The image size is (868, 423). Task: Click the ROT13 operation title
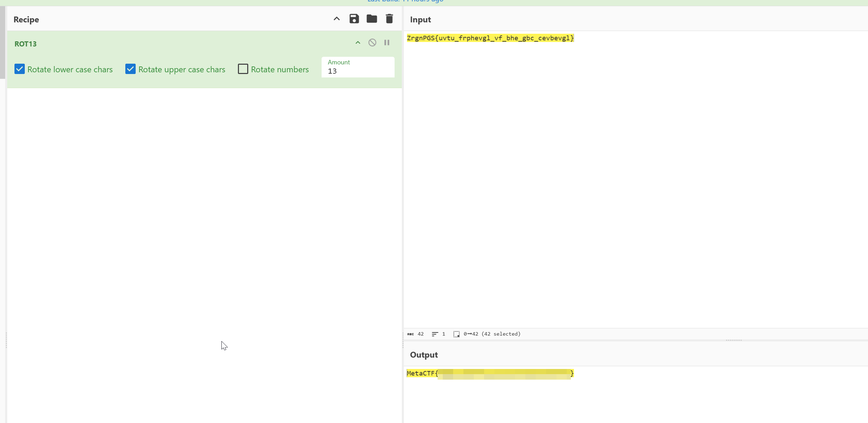[25, 44]
